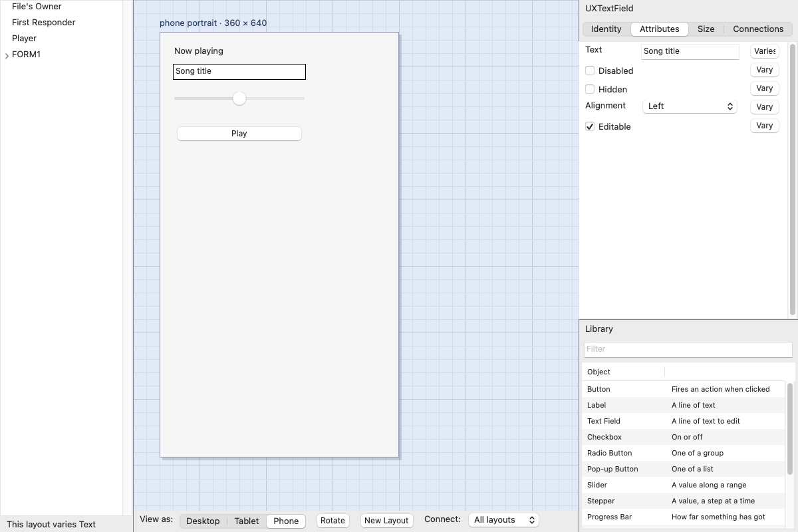Click the Vary button beside Hidden
This screenshot has width=798, height=532.
coord(765,88)
